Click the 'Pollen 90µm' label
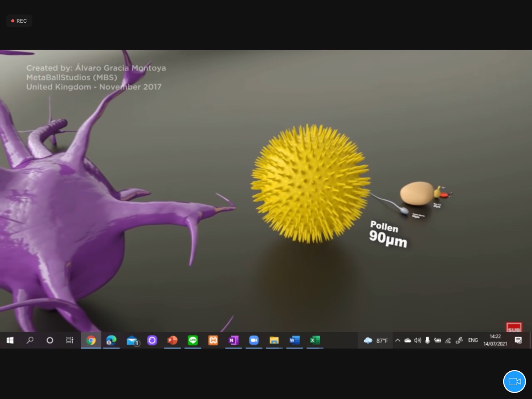This screenshot has height=399, width=532. coord(388,234)
